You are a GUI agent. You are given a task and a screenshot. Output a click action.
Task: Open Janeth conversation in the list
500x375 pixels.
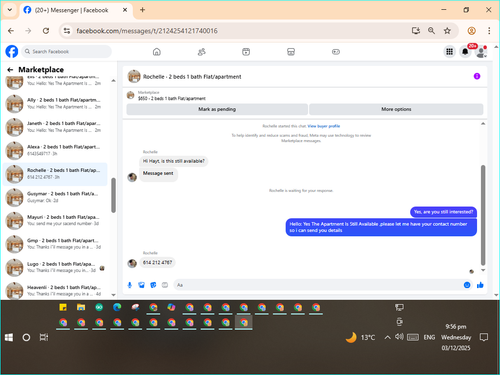(x=55, y=127)
